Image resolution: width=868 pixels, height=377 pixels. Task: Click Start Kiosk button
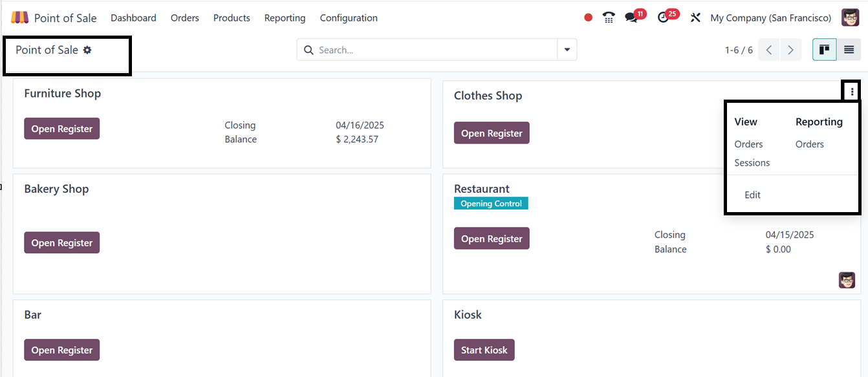pos(484,350)
